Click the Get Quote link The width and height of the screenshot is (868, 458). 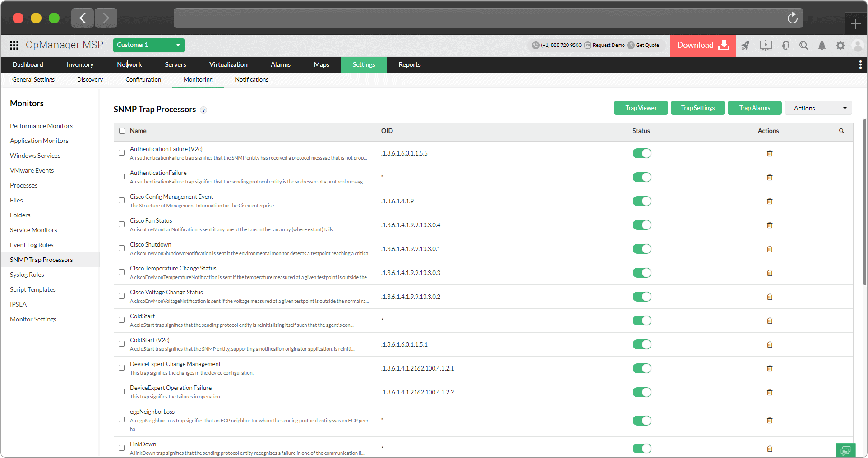tap(643, 46)
